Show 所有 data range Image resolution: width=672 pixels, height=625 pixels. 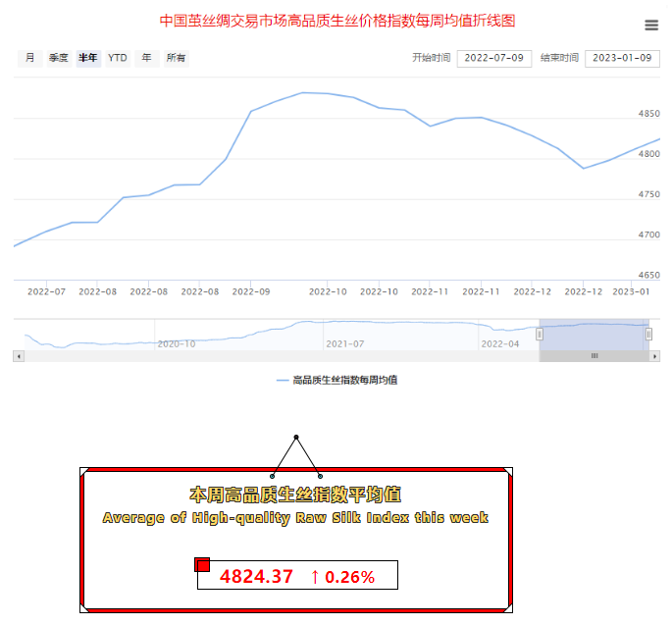[177, 59]
